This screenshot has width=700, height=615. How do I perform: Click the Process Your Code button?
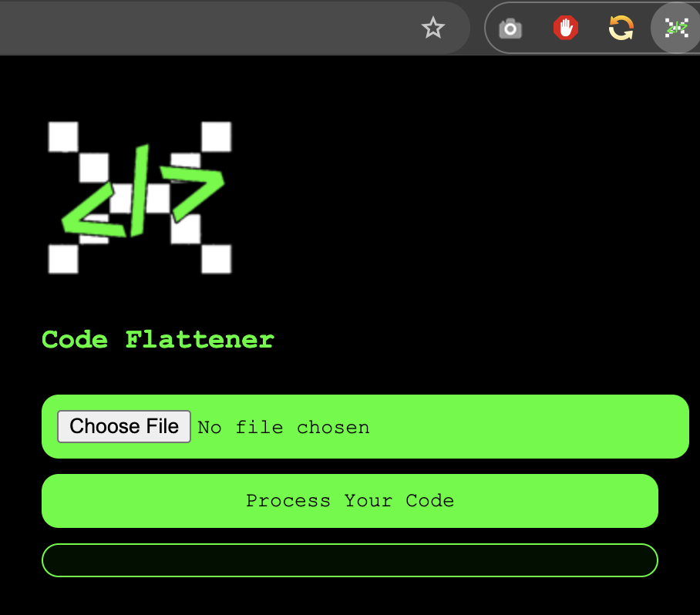[350, 501]
